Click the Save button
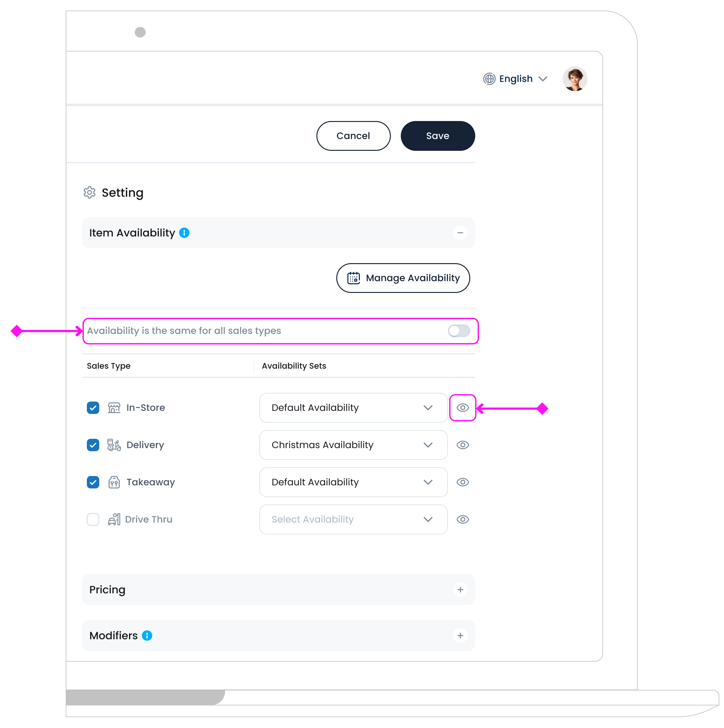 click(437, 136)
